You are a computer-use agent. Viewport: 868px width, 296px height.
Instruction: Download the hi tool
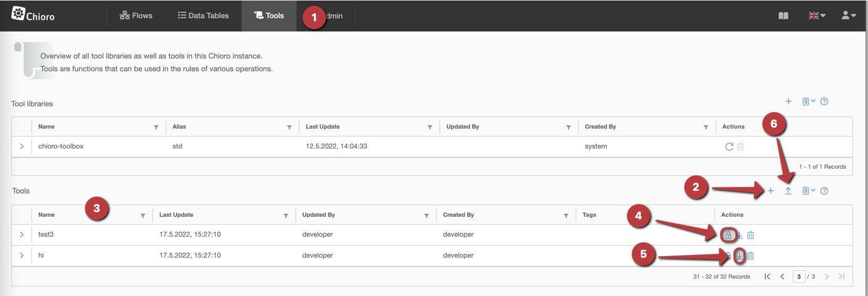click(x=739, y=256)
